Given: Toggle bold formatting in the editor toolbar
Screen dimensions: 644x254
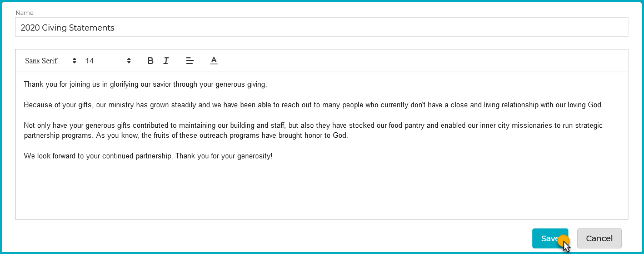Looking at the screenshot, I should click(x=151, y=61).
